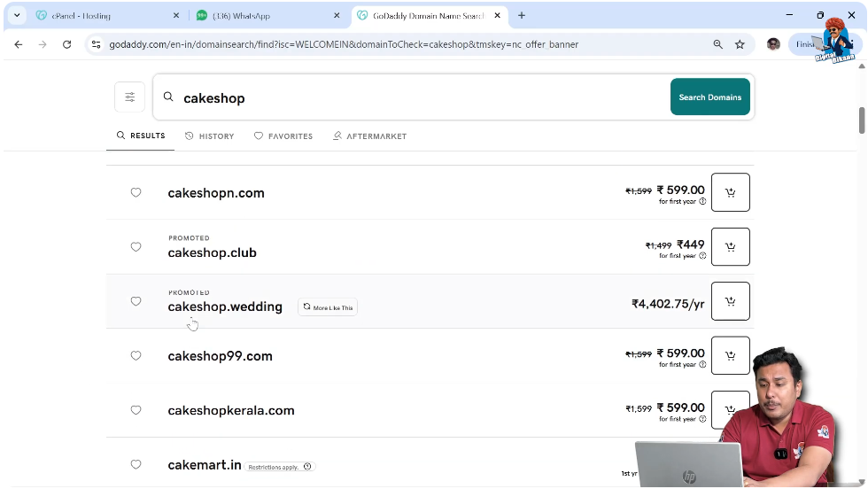Favorite cakeshopkerala.com with heart icon
Screen dimensions: 868x489
pos(136,410)
